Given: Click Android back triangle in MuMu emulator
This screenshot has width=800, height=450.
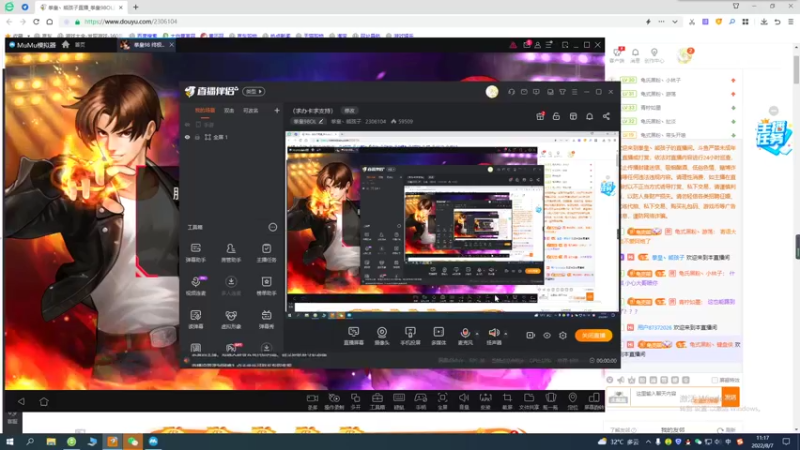Looking at the screenshot, I should pyautogui.click(x=21, y=402).
